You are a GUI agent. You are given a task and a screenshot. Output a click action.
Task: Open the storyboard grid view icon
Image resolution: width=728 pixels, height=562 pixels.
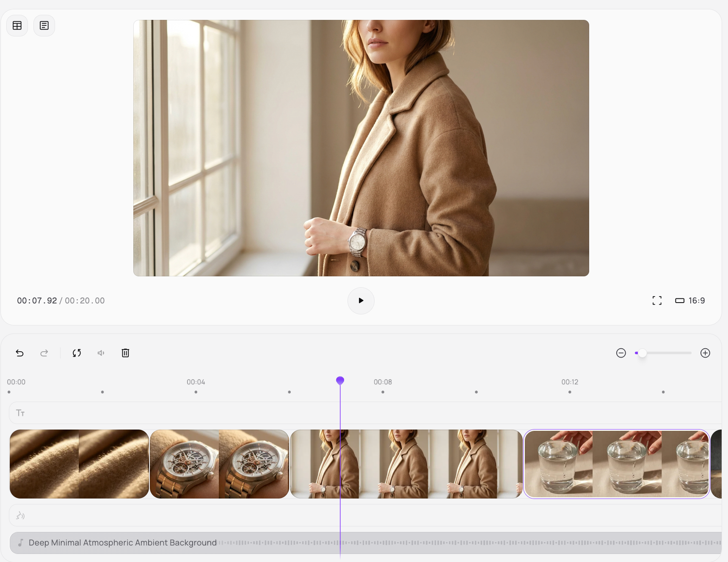tap(17, 25)
